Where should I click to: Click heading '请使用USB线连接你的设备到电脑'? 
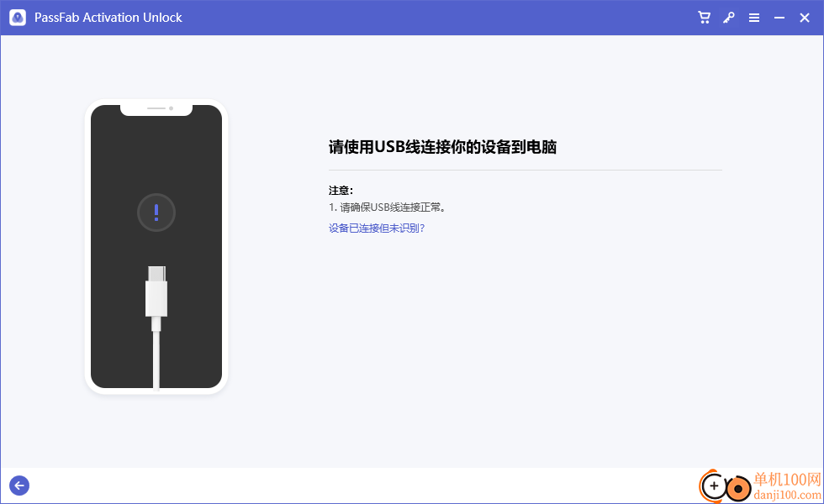pos(442,147)
